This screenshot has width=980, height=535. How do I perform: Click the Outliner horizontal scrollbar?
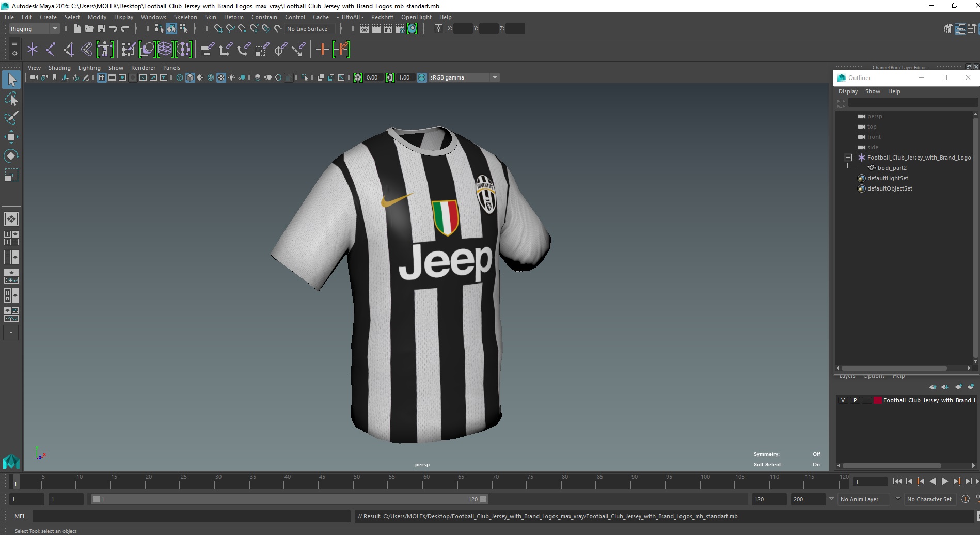(894, 368)
